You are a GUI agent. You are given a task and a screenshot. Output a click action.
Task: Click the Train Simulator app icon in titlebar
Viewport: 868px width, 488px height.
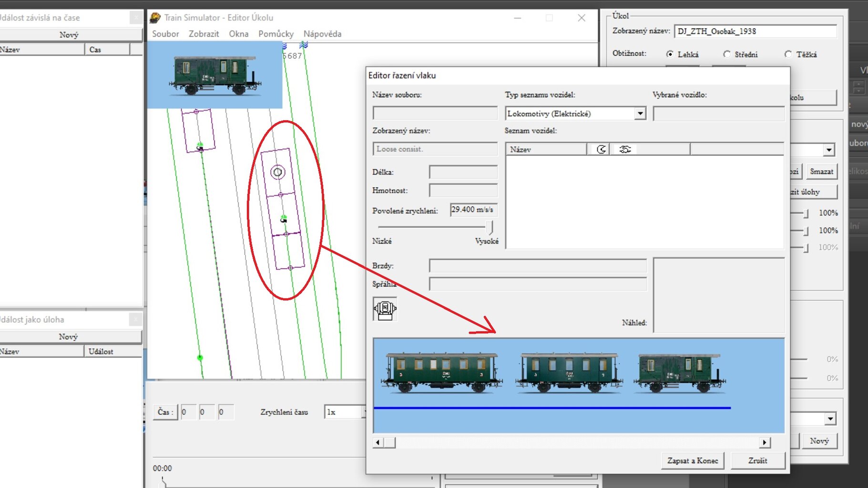[155, 18]
